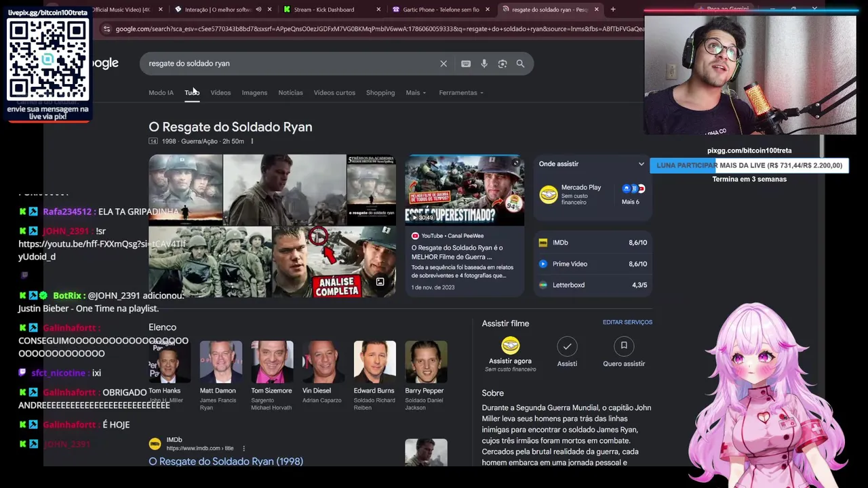Click the IMDb favicon on the search result
868x488 pixels.
coord(155,444)
